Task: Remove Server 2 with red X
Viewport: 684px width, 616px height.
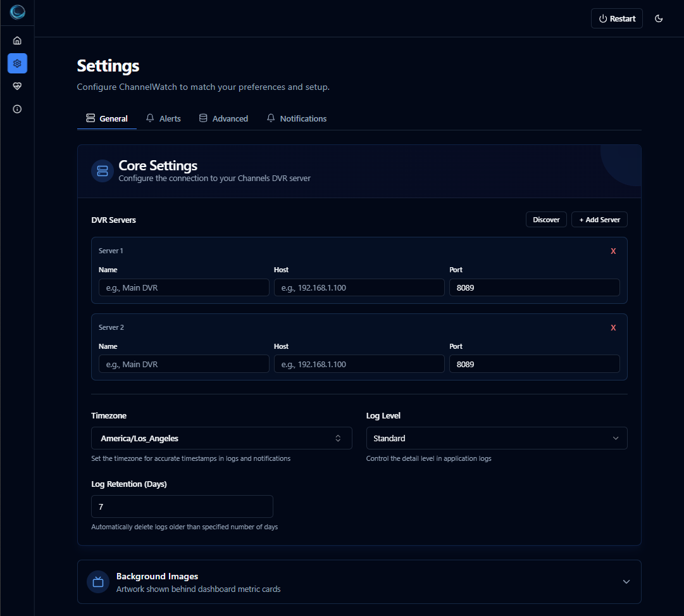Action: click(612, 328)
